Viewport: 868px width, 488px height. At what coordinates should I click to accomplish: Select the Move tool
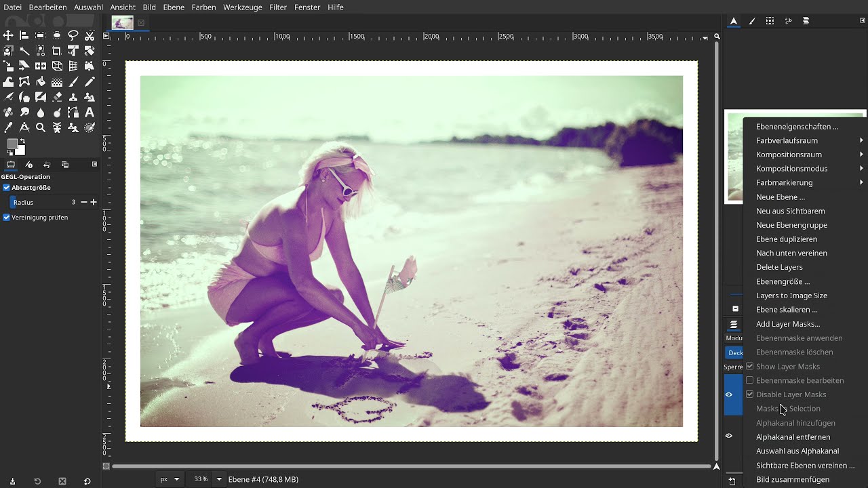pyautogui.click(x=8, y=35)
